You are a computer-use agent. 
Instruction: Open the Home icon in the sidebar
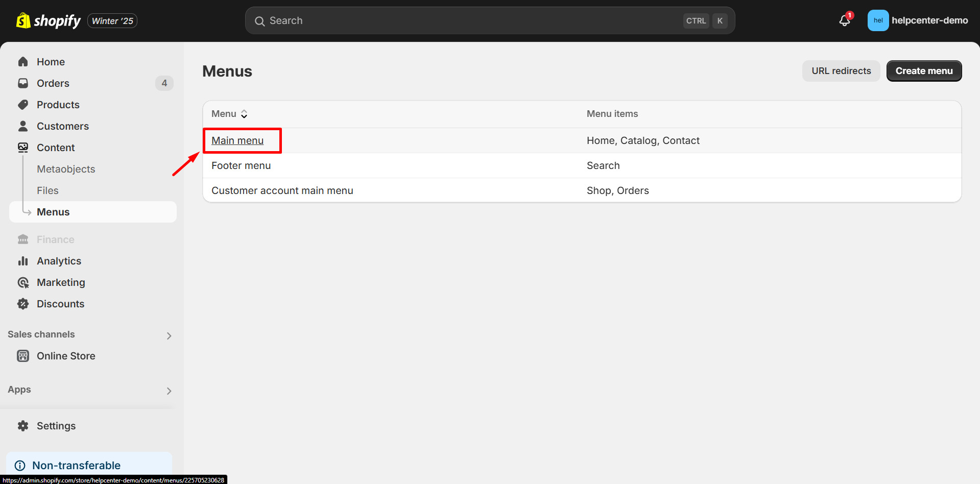23,61
